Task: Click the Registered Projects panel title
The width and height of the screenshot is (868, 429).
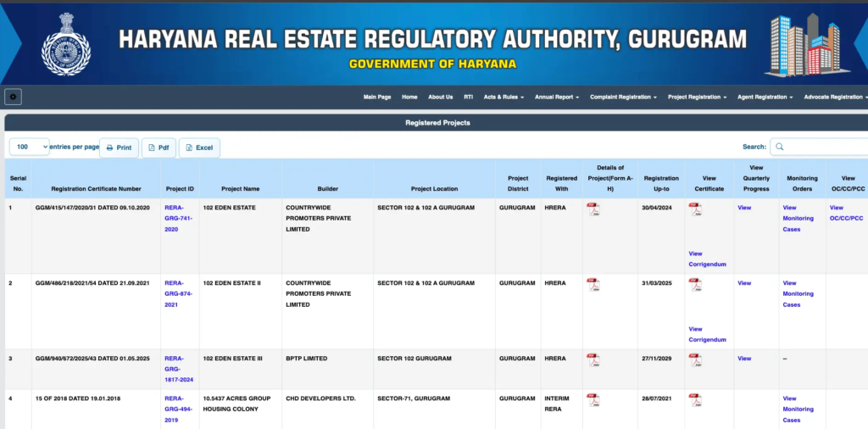Action: [x=437, y=123]
